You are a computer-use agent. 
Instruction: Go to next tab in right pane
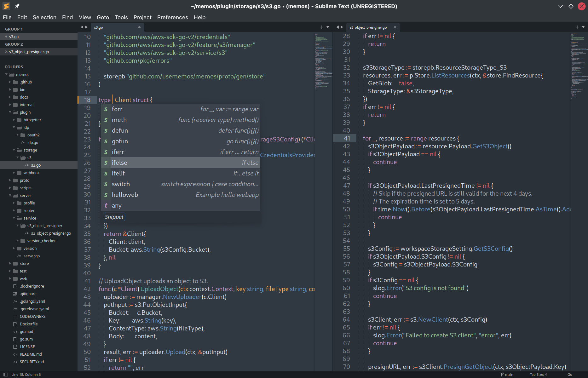click(x=342, y=27)
